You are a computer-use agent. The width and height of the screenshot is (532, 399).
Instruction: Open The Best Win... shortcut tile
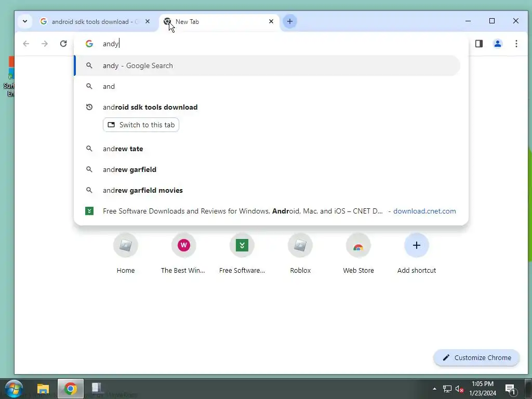click(183, 254)
